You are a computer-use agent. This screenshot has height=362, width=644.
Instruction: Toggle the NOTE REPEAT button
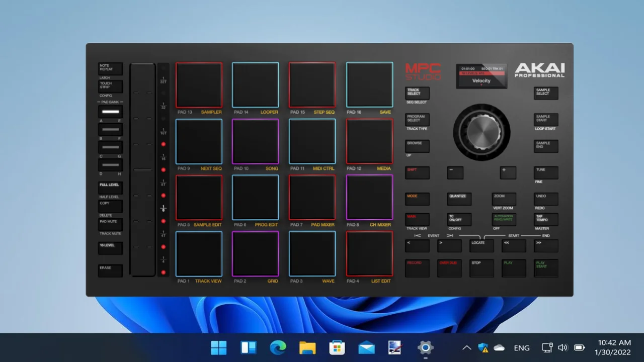tap(110, 69)
